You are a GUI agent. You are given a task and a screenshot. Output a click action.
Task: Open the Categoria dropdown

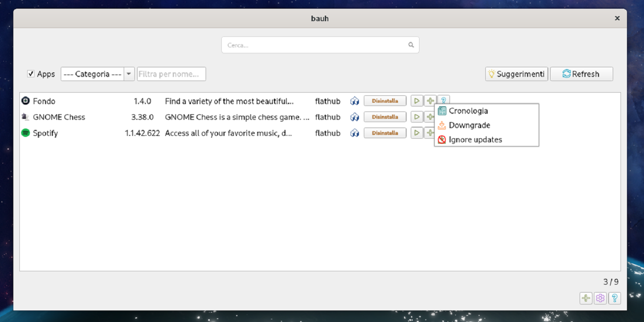point(98,74)
